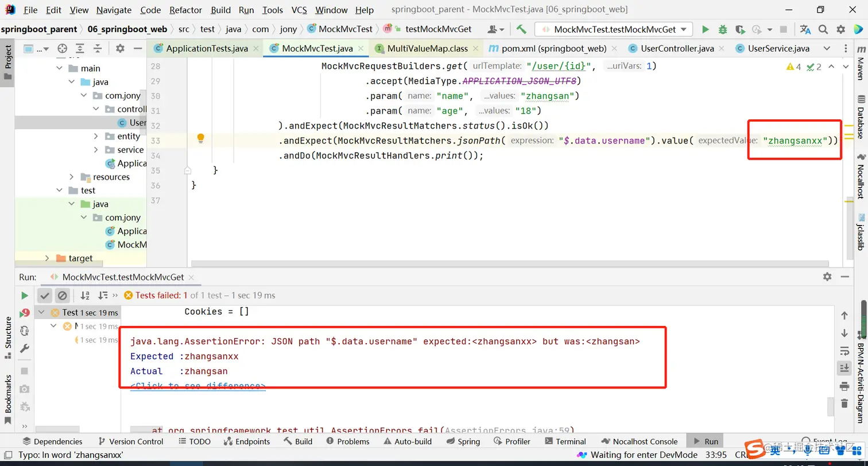This screenshot has height=466, width=868.
Task: Click the intention lightbulb on line 33
Action: [x=201, y=138]
